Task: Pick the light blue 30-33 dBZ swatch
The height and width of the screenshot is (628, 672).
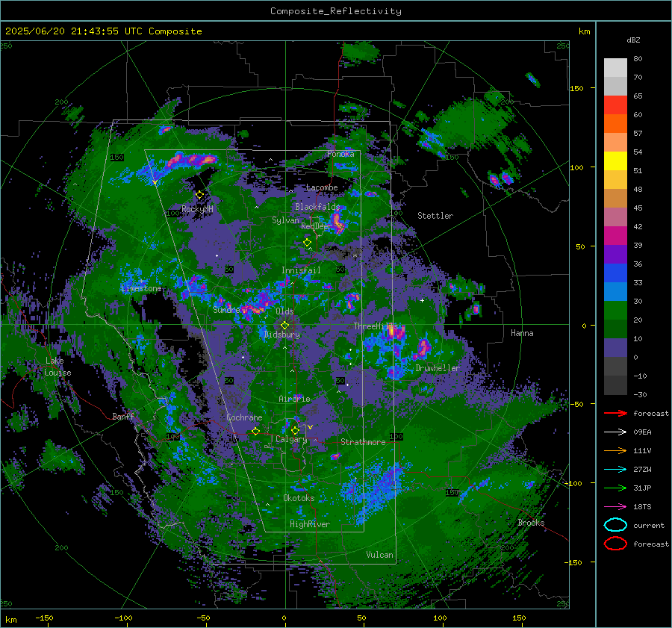Action: click(615, 292)
